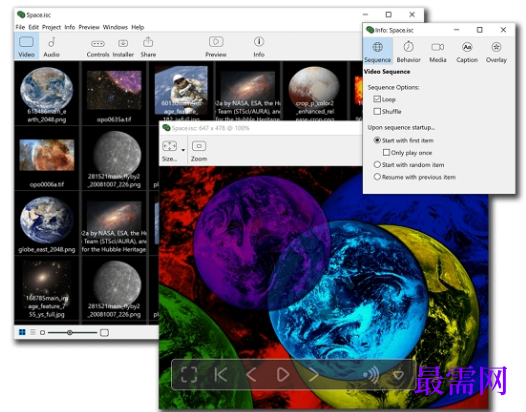526x412 pixels.
Task: Open the Overlay tab in Info window
Action: [496, 51]
